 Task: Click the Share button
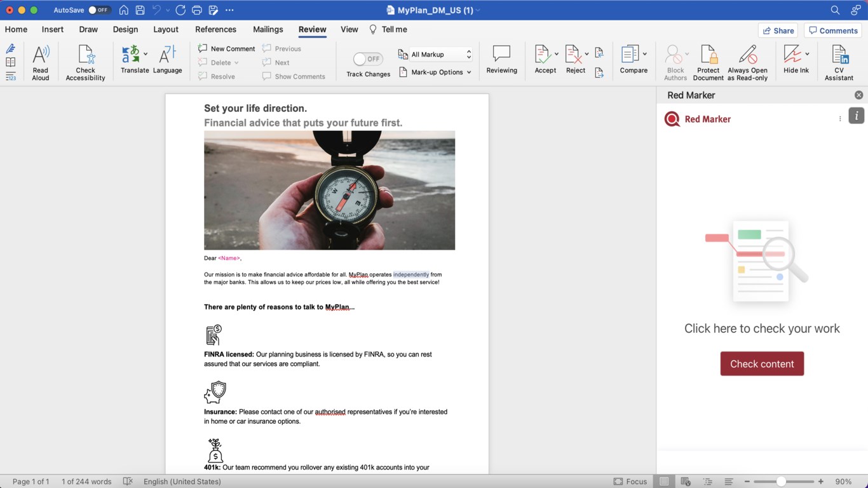coord(778,30)
